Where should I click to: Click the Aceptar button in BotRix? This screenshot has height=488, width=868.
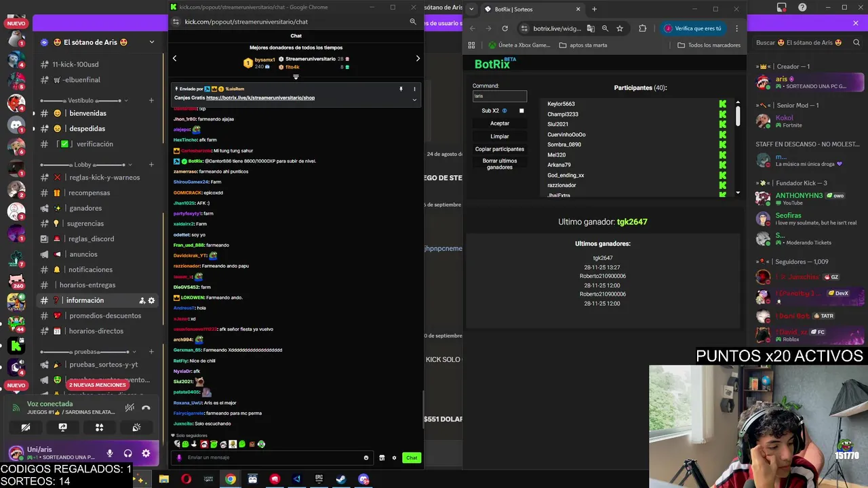(500, 123)
